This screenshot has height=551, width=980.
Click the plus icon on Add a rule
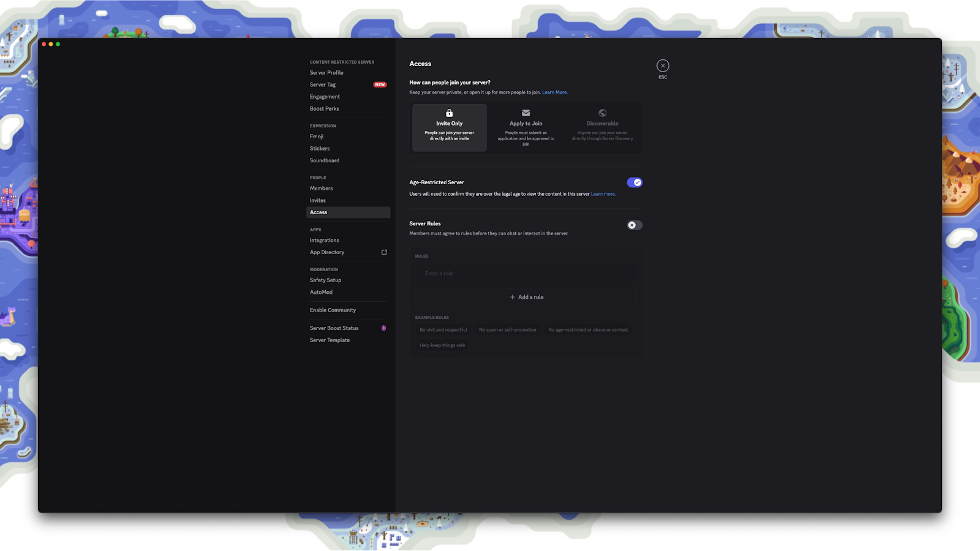[x=511, y=296]
